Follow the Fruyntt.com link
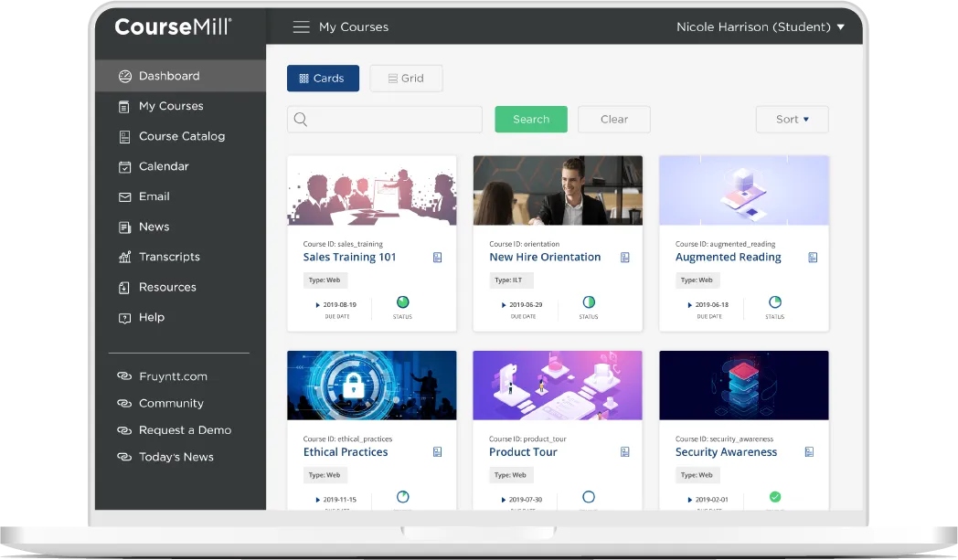Image resolution: width=958 pixels, height=560 pixels. coord(173,376)
